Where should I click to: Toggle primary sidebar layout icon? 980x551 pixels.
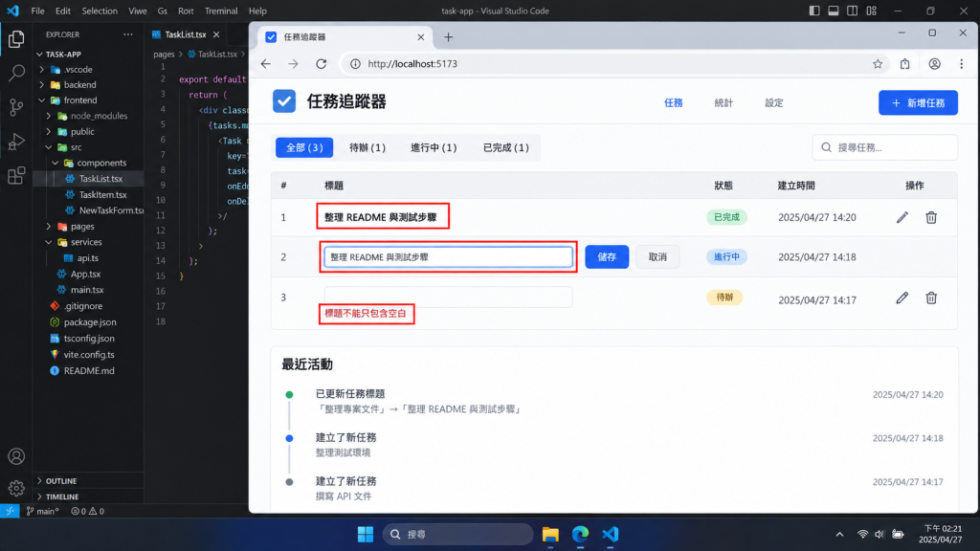pos(813,11)
